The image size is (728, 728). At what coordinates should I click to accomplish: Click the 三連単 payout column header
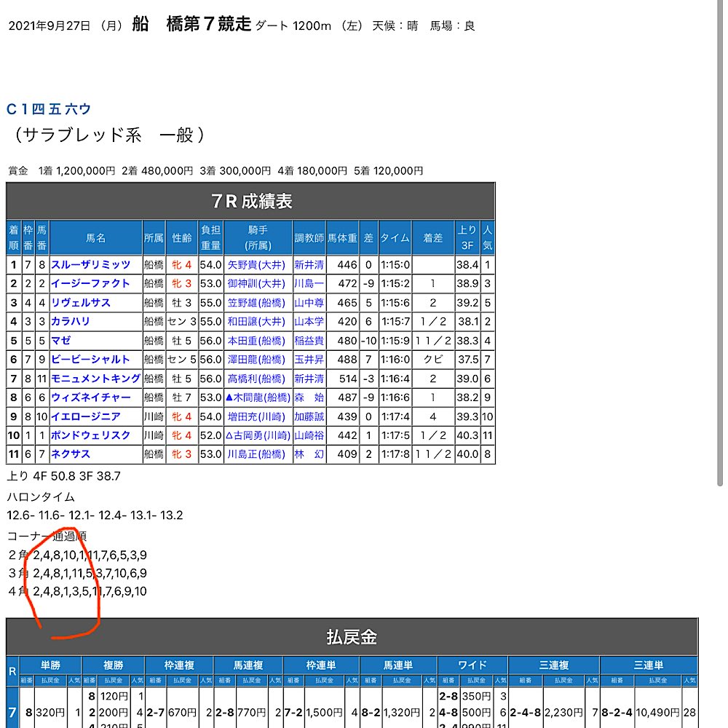click(649, 665)
